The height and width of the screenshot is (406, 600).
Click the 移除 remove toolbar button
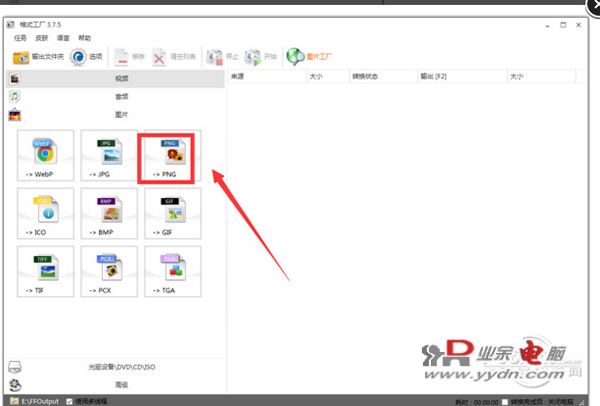tap(130, 57)
